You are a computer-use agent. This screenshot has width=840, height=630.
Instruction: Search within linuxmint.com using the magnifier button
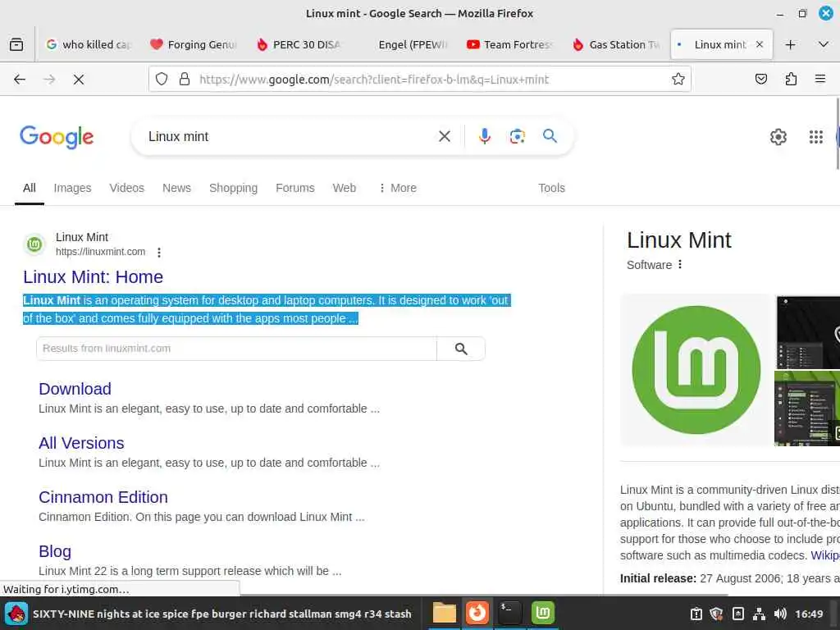[x=461, y=349]
